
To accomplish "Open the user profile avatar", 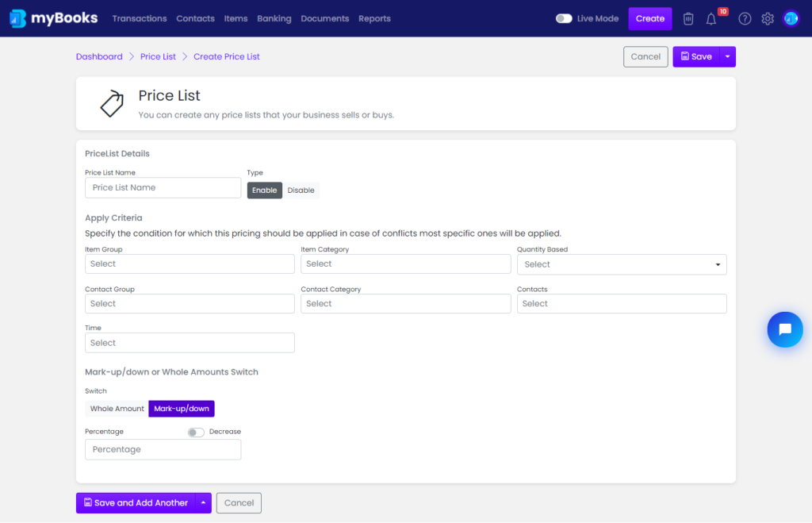I will (791, 19).
